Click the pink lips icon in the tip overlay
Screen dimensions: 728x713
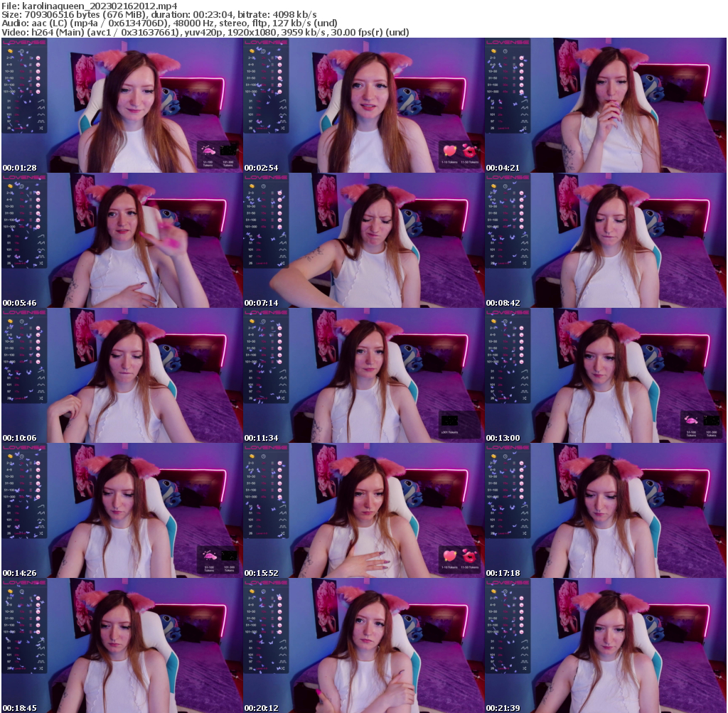(x=469, y=152)
